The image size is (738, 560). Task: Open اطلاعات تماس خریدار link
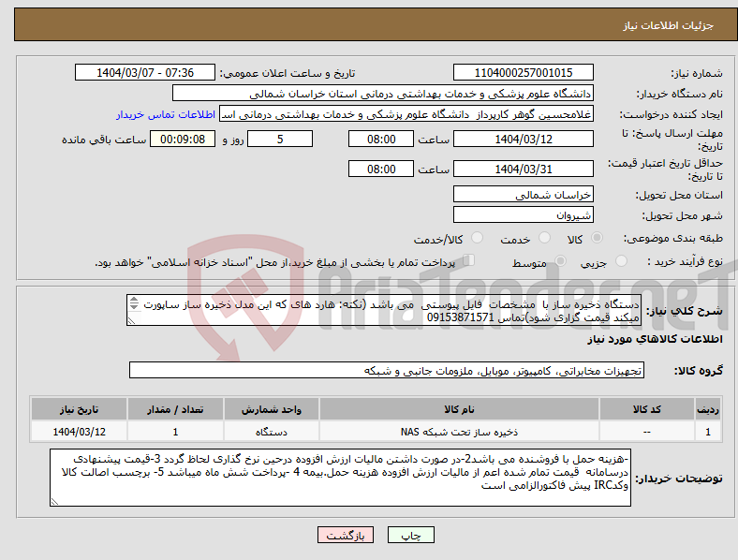click(x=166, y=114)
